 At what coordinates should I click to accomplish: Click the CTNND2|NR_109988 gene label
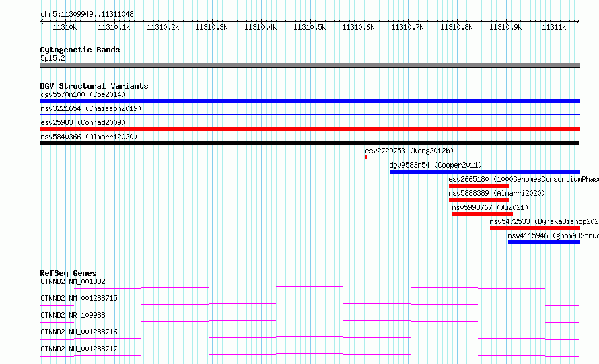(x=73, y=315)
